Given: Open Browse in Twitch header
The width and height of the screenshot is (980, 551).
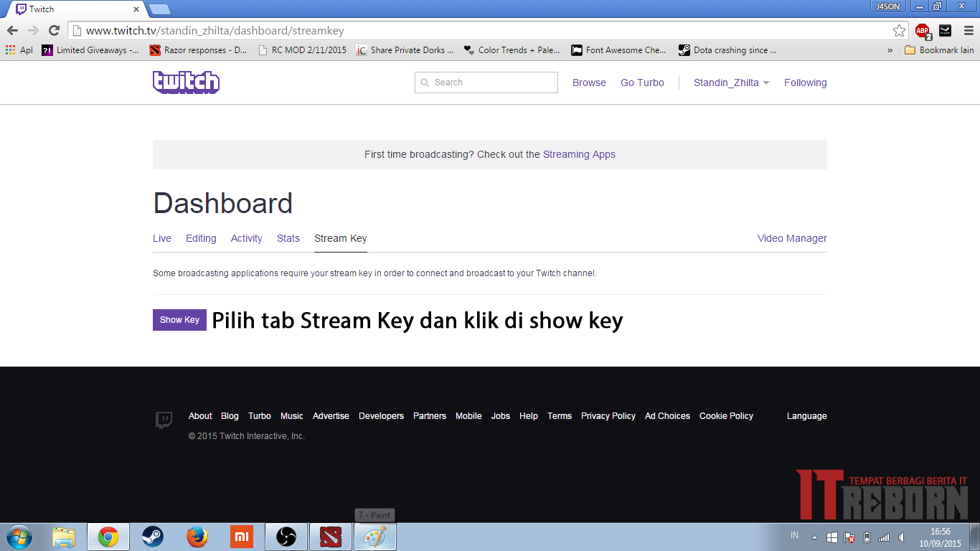Looking at the screenshot, I should point(589,83).
